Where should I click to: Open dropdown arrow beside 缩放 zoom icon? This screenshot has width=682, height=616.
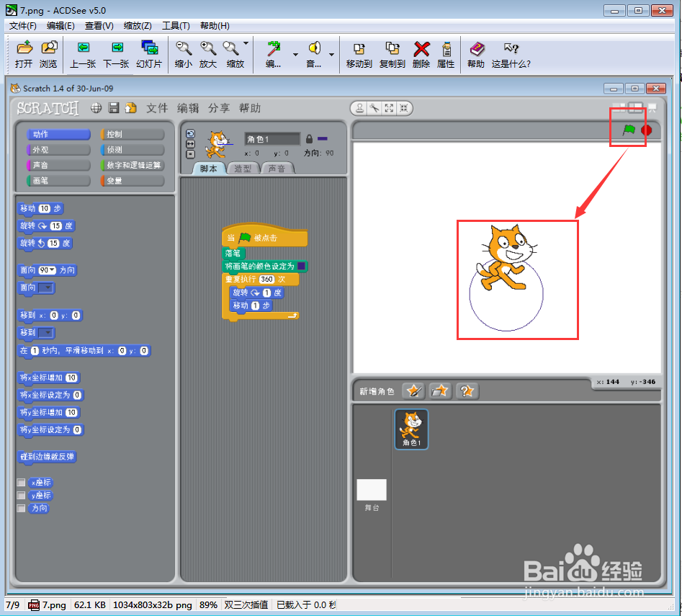246,43
